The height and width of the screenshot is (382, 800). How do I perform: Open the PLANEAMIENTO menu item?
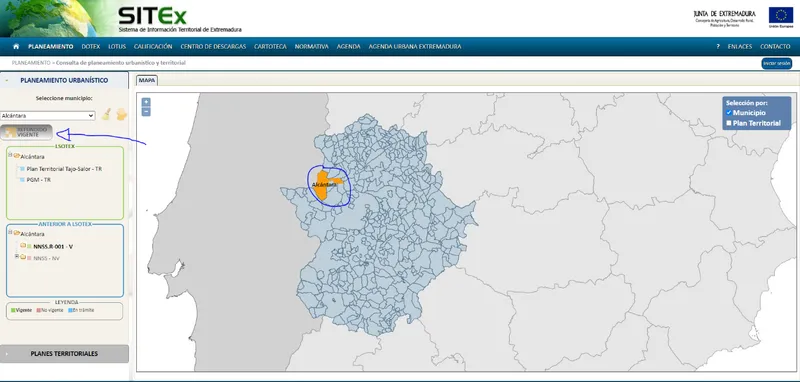click(51, 46)
